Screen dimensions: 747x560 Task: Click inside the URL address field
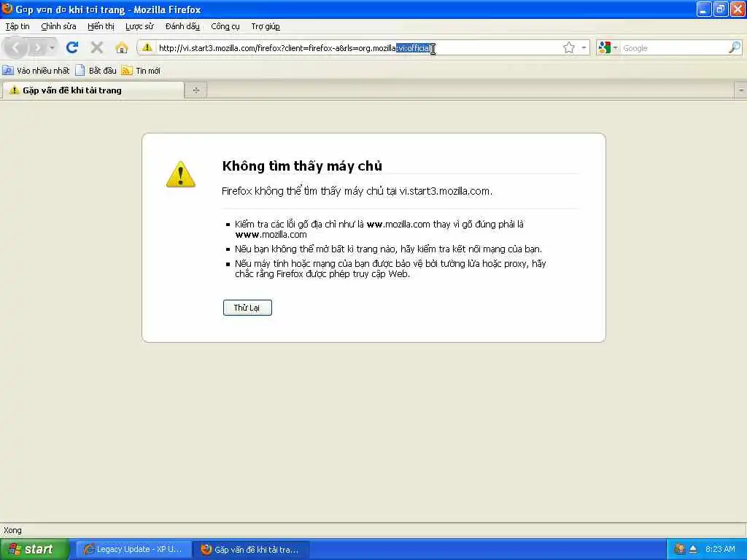tap(357, 47)
